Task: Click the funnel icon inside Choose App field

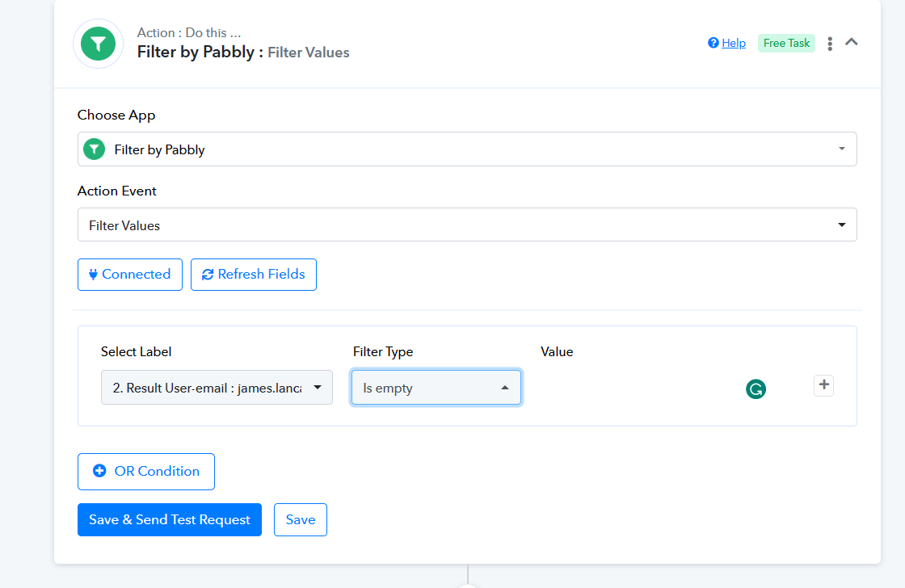Action: pyautogui.click(x=94, y=149)
